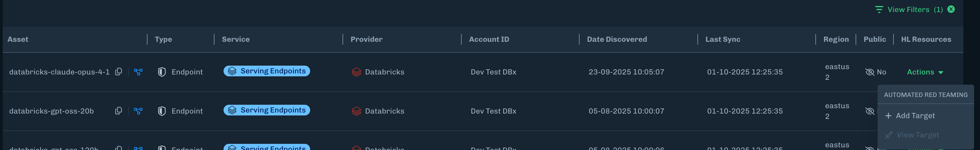The height and width of the screenshot is (150, 980).
Task: Click Serving Endpoints badge for databricks-claude-opus-4-1
Action: coord(267,71)
